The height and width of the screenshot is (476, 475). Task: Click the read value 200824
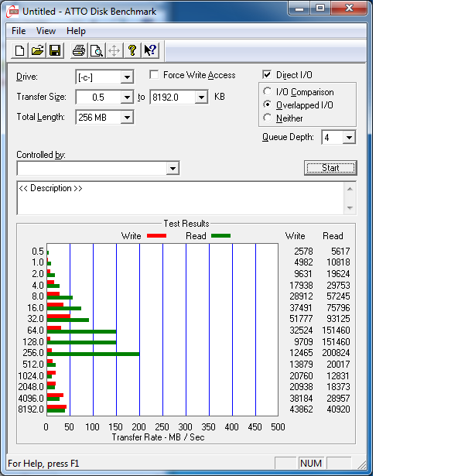click(336, 353)
